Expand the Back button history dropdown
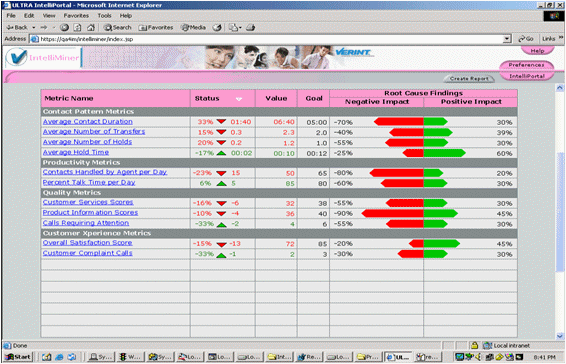This screenshot has width=566, height=364. (x=34, y=27)
